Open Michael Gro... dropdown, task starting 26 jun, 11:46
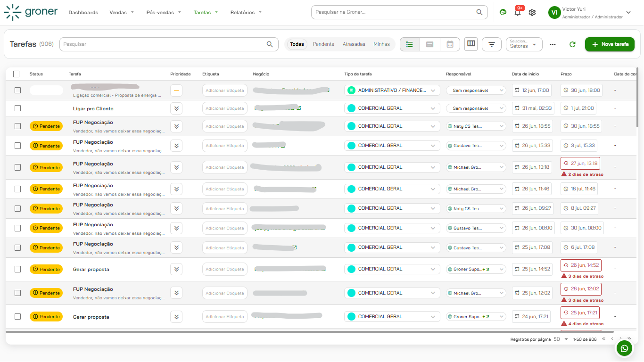This screenshot has width=644, height=362. coord(476,189)
